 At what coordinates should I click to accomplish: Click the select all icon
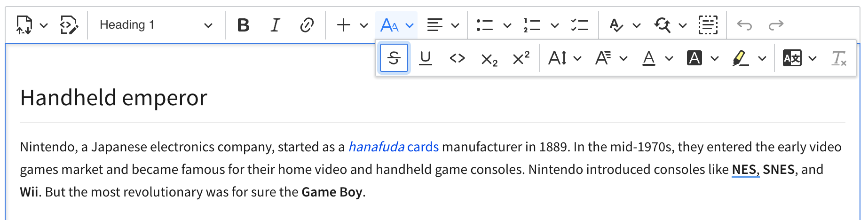(x=708, y=25)
